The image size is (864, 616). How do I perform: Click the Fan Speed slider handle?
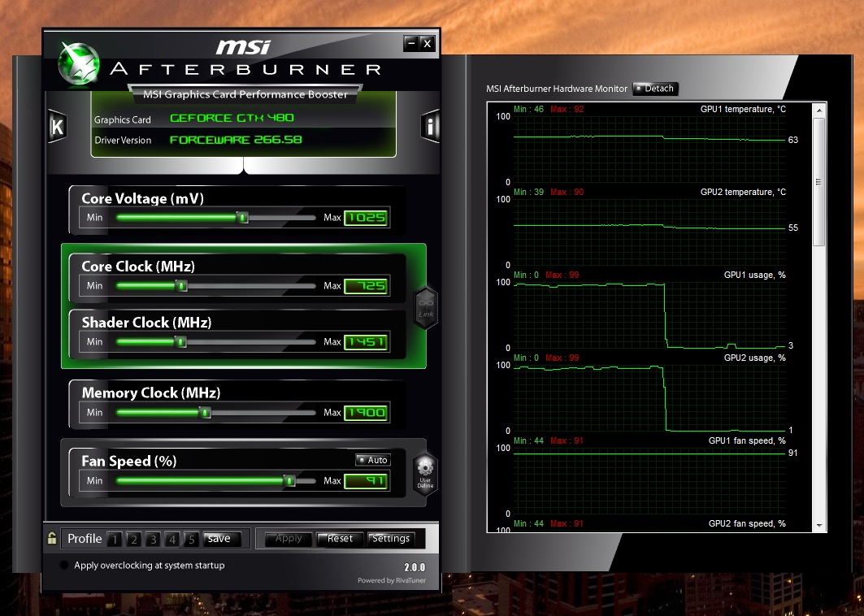click(x=289, y=481)
